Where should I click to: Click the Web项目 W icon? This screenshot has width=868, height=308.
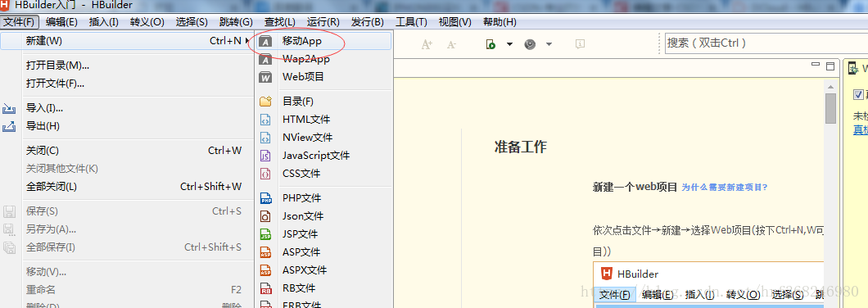click(266, 77)
